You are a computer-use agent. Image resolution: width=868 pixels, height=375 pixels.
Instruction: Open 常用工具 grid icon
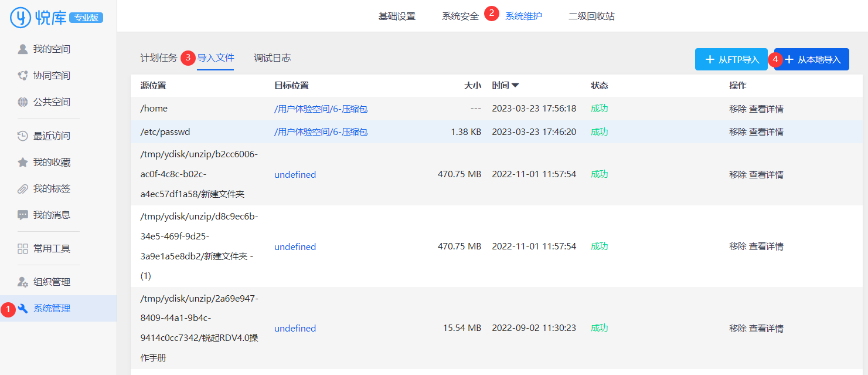(x=23, y=249)
